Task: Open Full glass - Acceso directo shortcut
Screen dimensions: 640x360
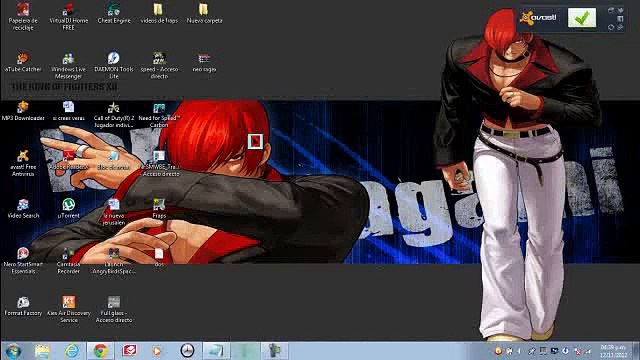Action: coord(114,309)
